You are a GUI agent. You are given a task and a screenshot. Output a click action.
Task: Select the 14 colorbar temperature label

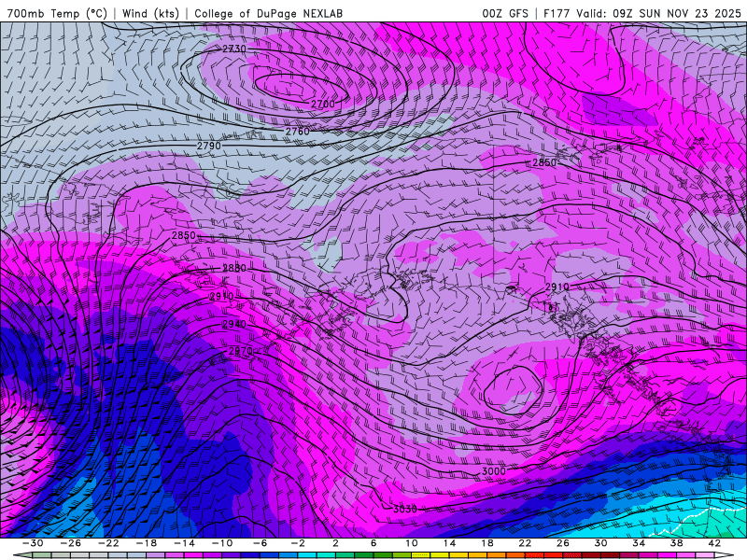click(449, 543)
